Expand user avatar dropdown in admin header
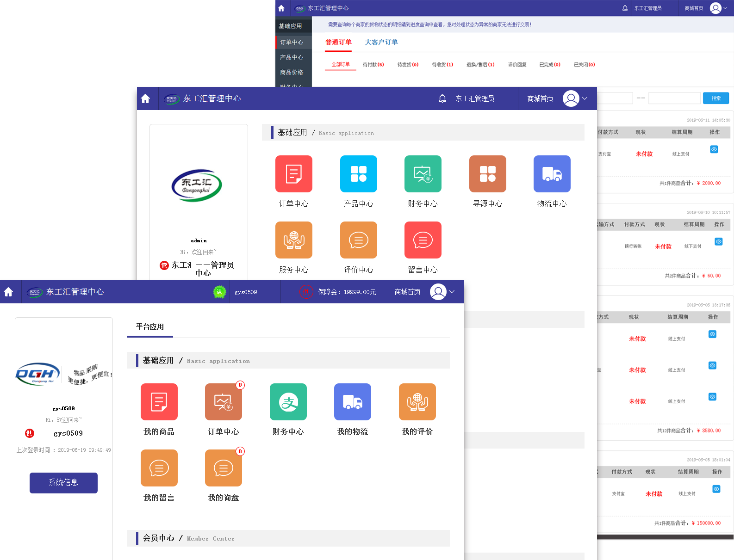Screen dimensions: 734x560 pos(575,98)
